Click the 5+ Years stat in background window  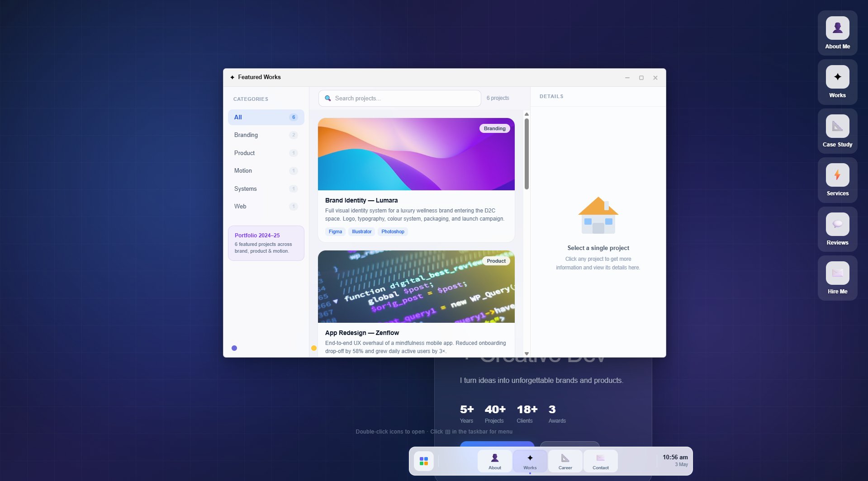467,414
